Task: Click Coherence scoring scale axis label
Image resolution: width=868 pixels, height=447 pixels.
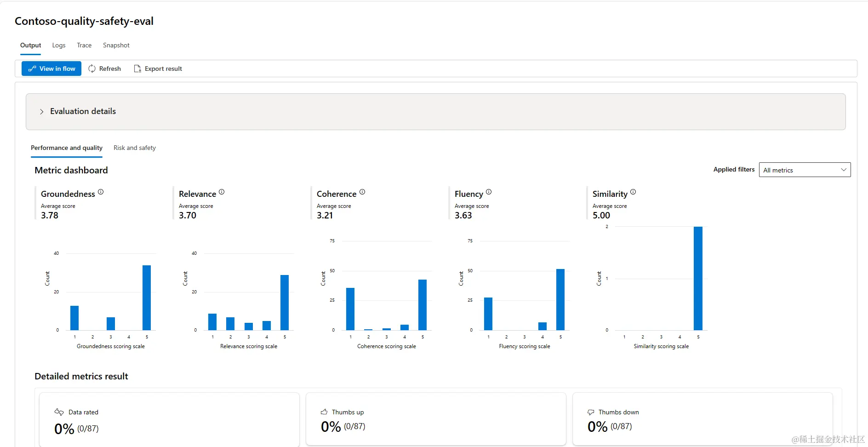Action: [387, 346]
